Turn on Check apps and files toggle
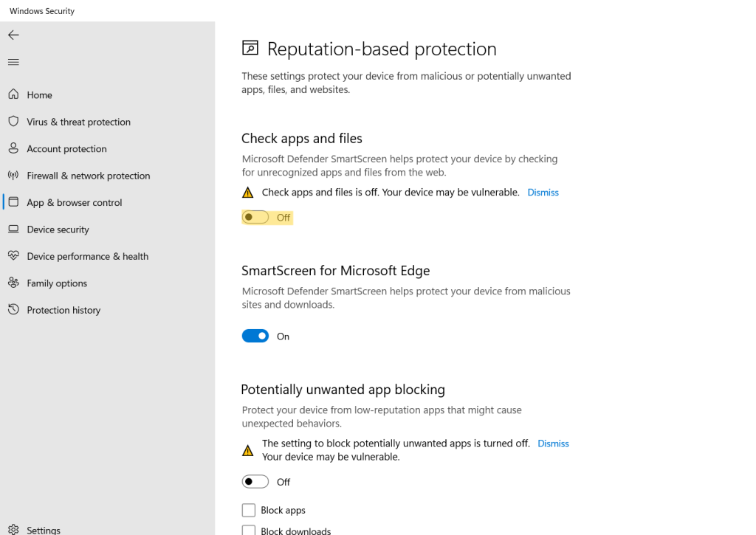The image size is (756, 535). 255,218
